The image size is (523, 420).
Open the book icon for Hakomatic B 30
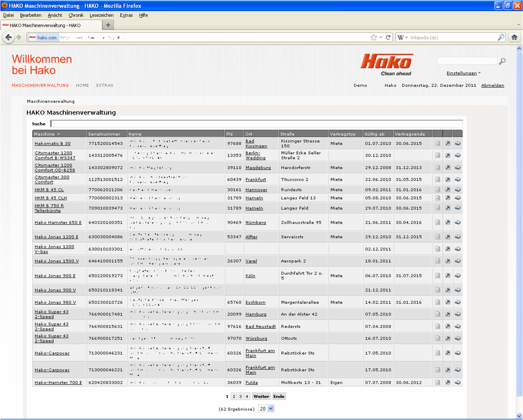tap(458, 144)
